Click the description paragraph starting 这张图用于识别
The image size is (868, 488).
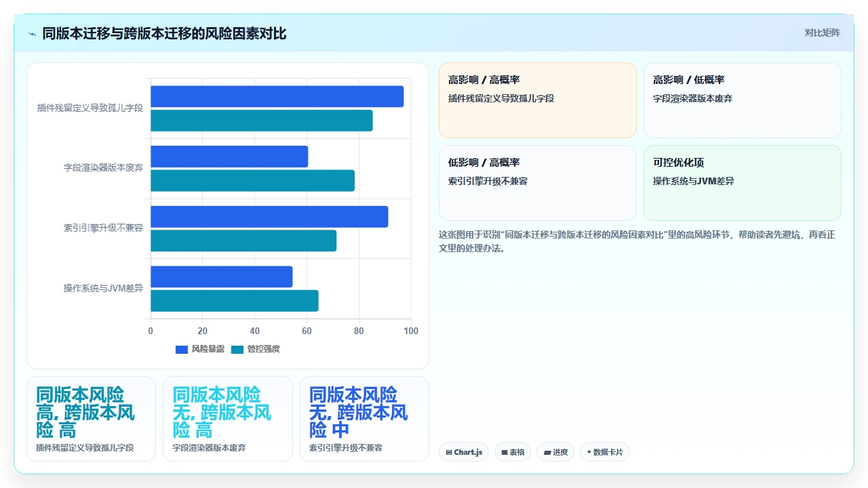[637, 241]
